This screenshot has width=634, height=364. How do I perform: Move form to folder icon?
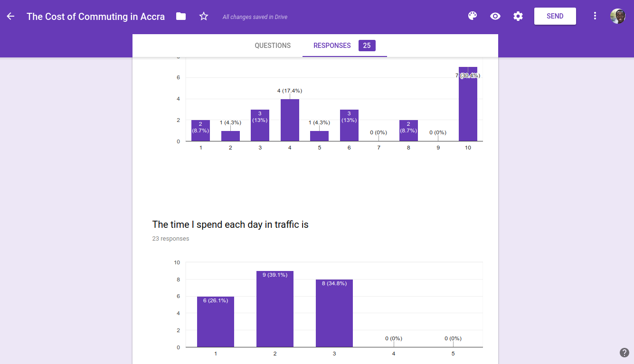tap(181, 16)
